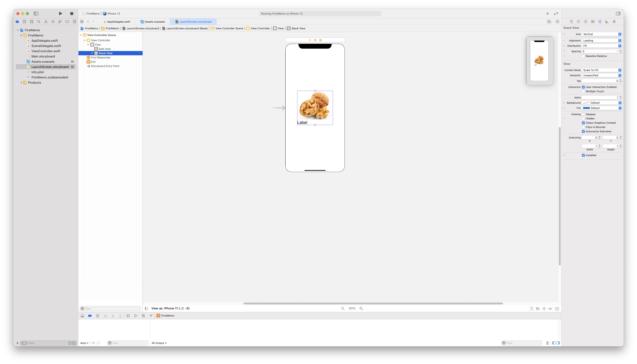Switch to the Assets.xcassets tab
637x364 pixels.
153,22
